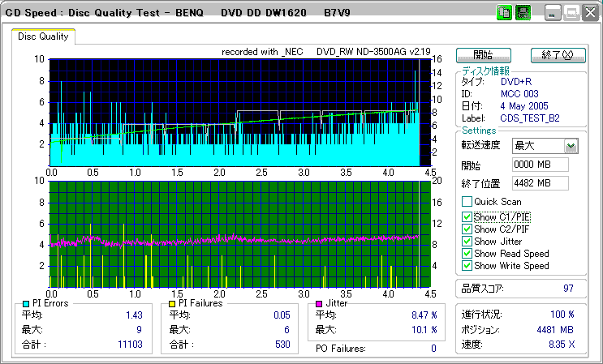Click the magenta Jitter legend square
The image size is (603, 364).
click(x=320, y=303)
